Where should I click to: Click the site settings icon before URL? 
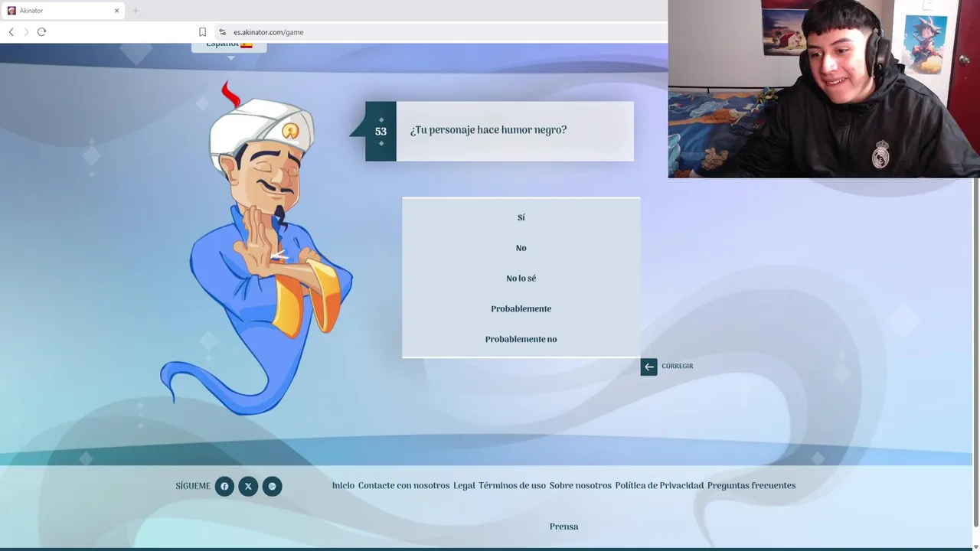click(x=222, y=32)
